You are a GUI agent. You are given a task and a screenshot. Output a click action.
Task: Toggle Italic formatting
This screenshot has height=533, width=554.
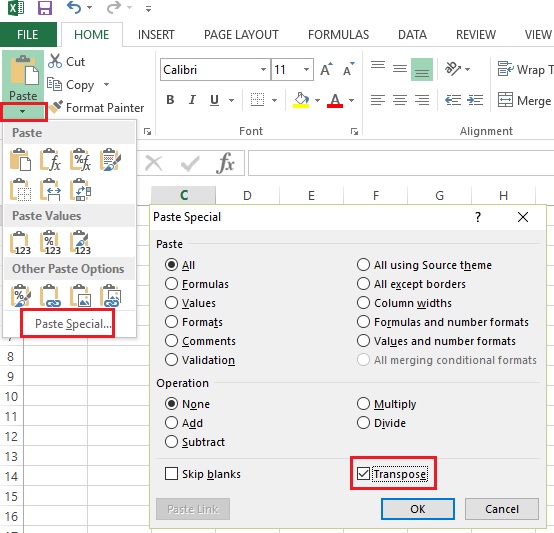(x=192, y=100)
